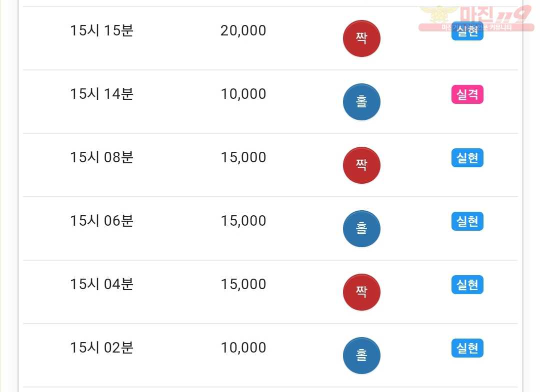Click the 15,000 amount in 15시 06분 row
This screenshot has height=392, width=540.
[243, 221]
